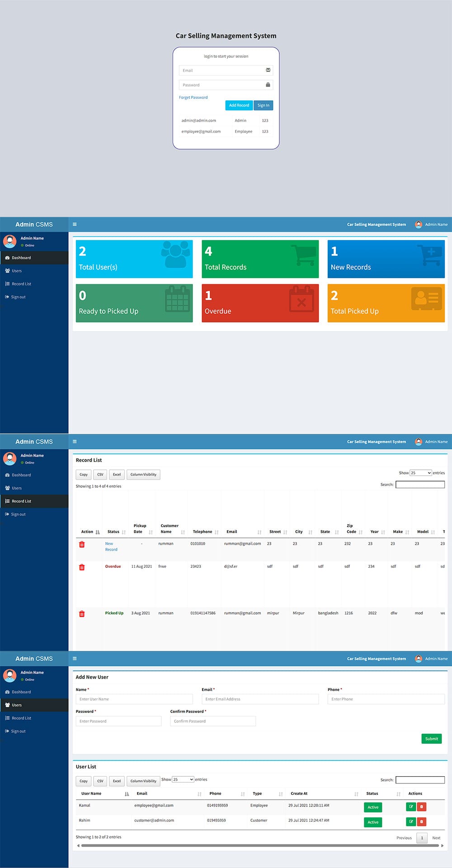Toggle Active status for user Kamal
This screenshot has height=868, width=452.
(x=373, y=807)
